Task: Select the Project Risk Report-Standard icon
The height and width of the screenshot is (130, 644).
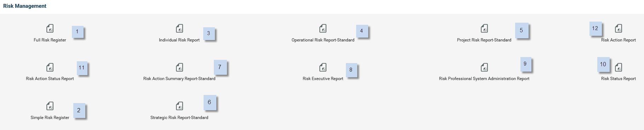Action: pos(484,28)
